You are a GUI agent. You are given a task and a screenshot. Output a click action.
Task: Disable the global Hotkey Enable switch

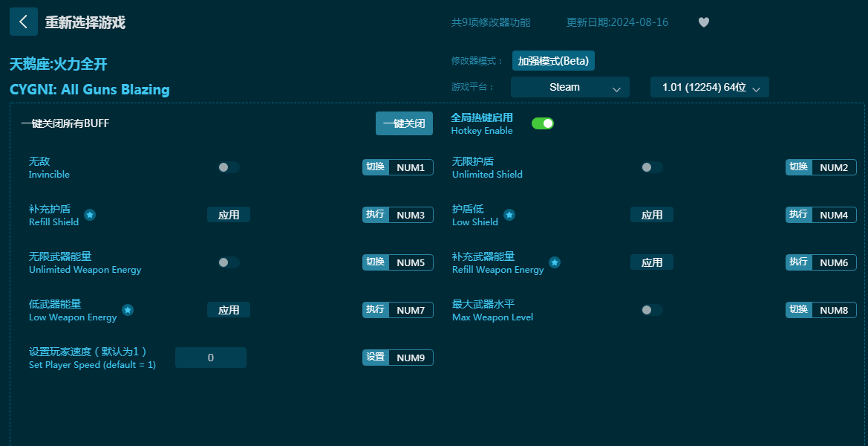543,123
